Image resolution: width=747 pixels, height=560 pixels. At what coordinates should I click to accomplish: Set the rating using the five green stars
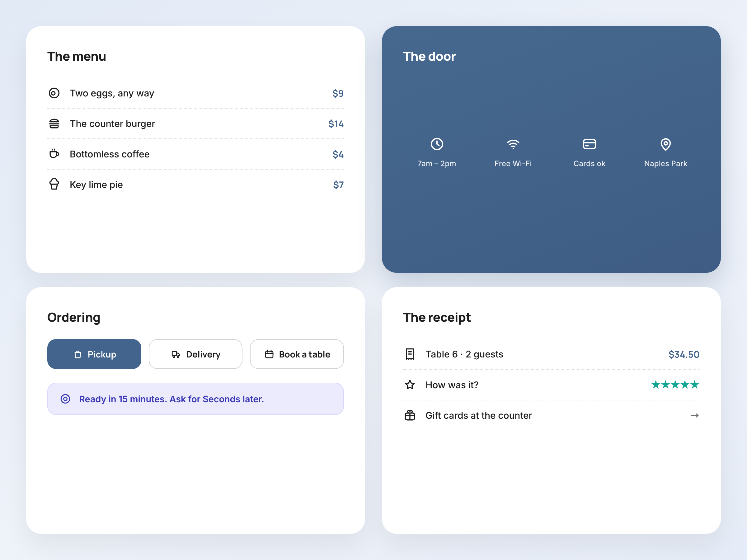(675, 385)
